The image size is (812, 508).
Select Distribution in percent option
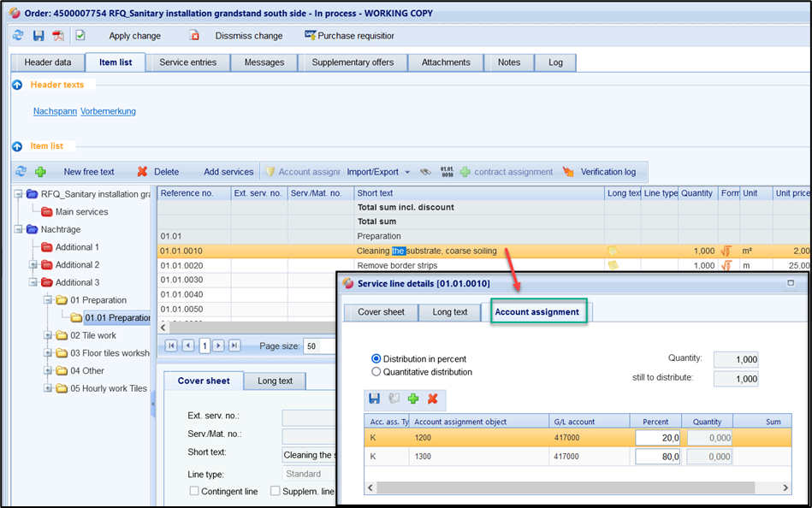(x=376, y=359)
